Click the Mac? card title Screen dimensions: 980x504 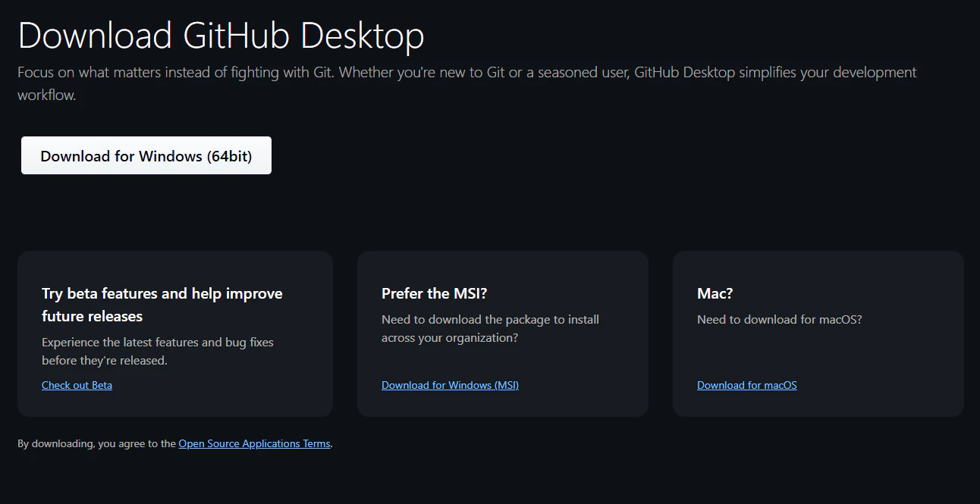pyautogui.click(x=715, y=293)
